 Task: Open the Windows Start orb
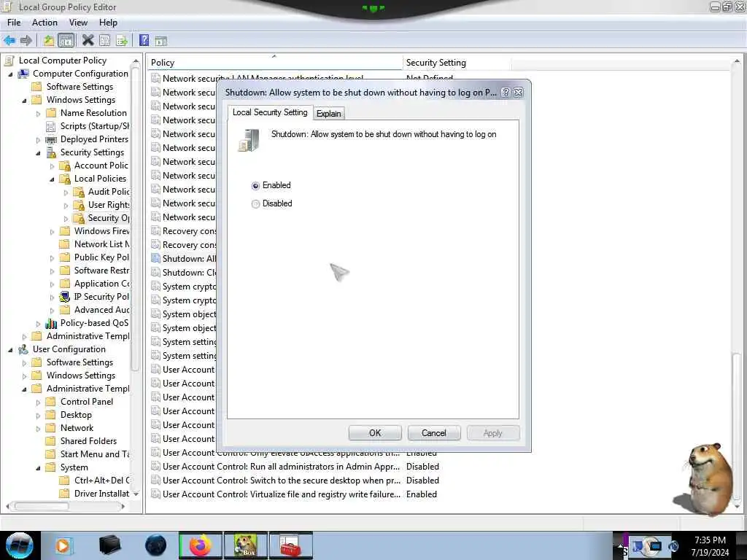(20, 545)
